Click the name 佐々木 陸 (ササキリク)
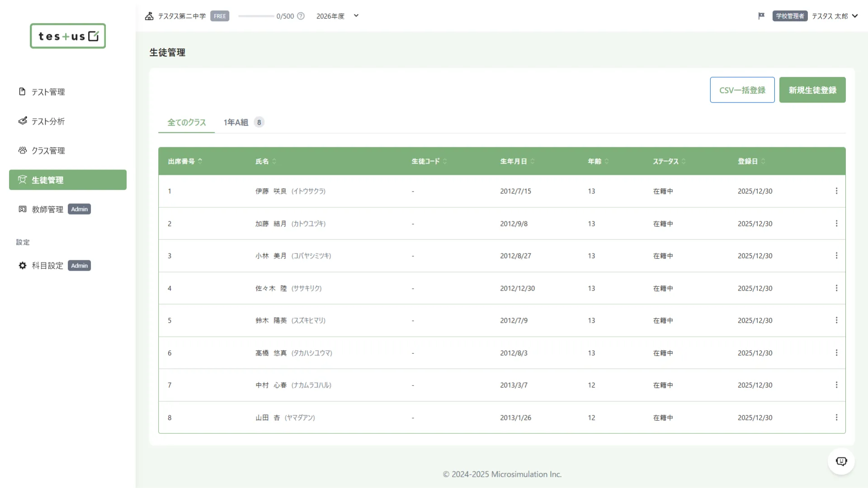Image resolution: width=868 pixels, height=488 pixels. coord(288,288)
